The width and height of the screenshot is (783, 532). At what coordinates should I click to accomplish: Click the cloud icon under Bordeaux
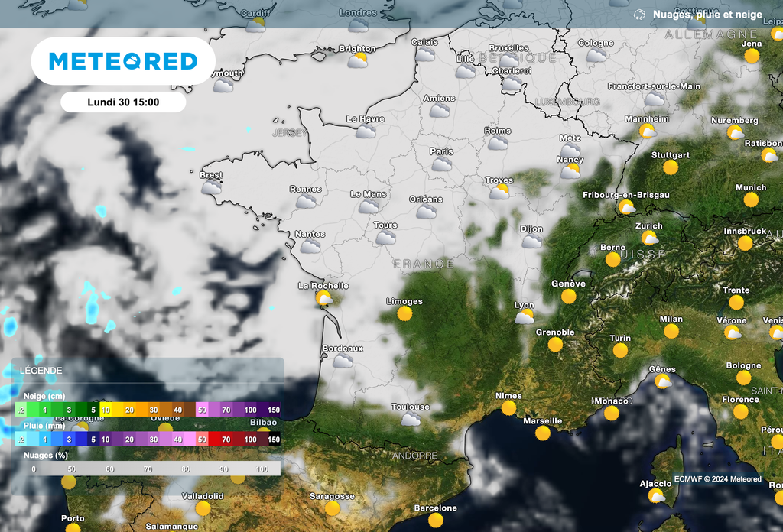(343, 360)
